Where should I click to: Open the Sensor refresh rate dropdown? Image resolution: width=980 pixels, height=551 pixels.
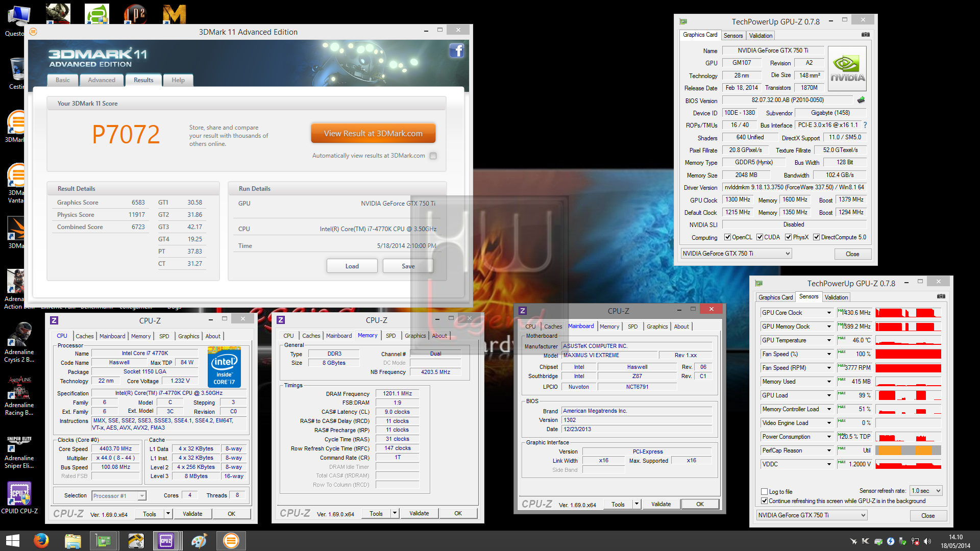pyautogui.click(x=926, y=491)
